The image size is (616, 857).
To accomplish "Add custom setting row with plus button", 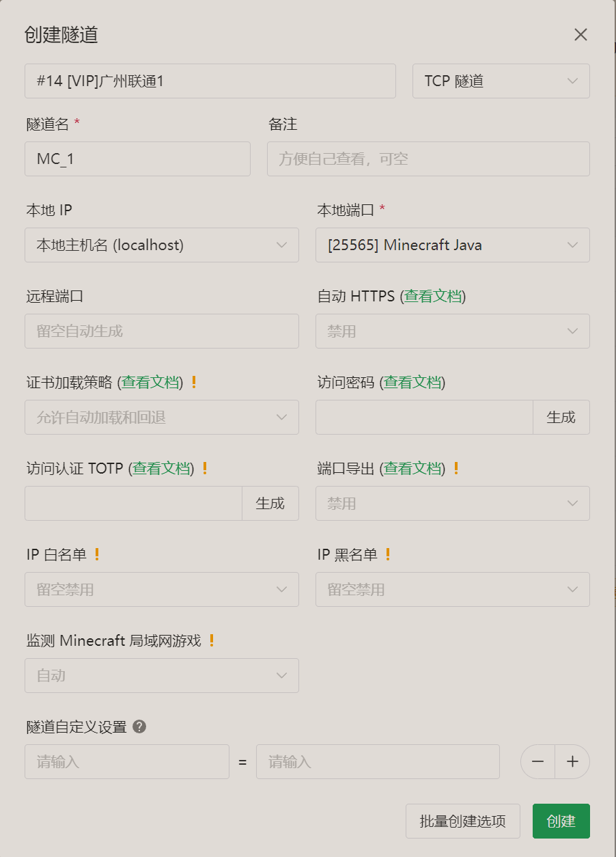I will (572, 761).
